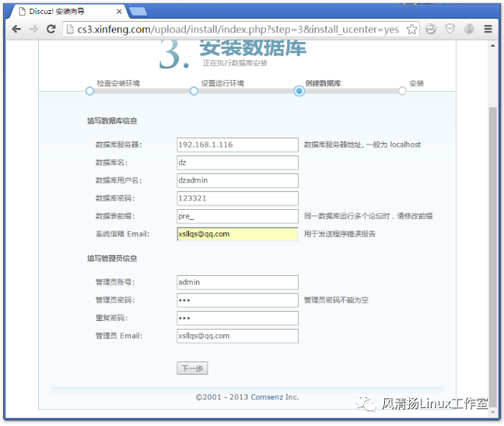This screenshot has width=504, height=426.
Task: Close the Discuz! installer tab
Action: point(119,12)
